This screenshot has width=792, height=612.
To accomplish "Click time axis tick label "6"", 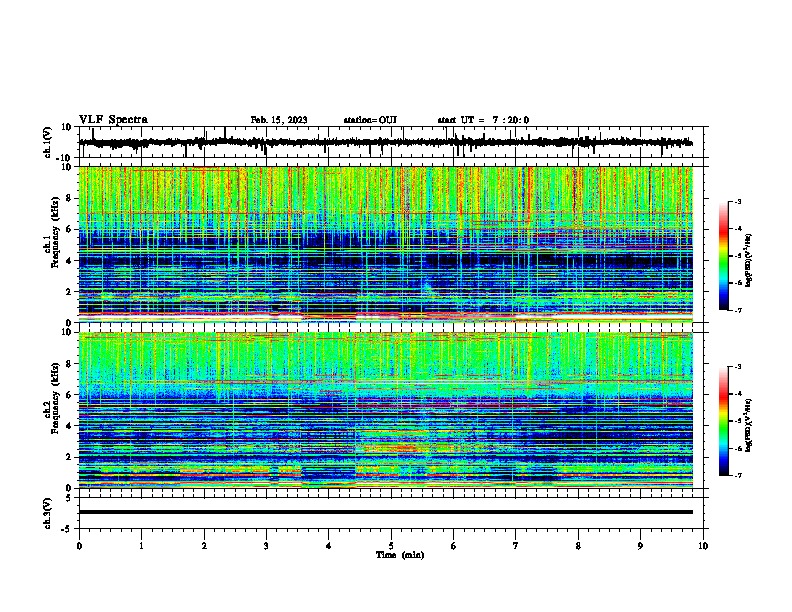I will click(454, 546).
